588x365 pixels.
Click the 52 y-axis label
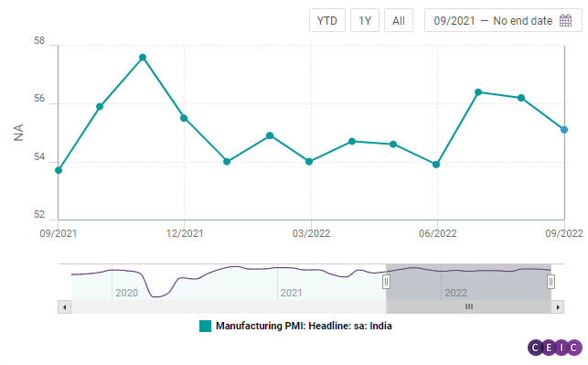[x=39, y=215]
